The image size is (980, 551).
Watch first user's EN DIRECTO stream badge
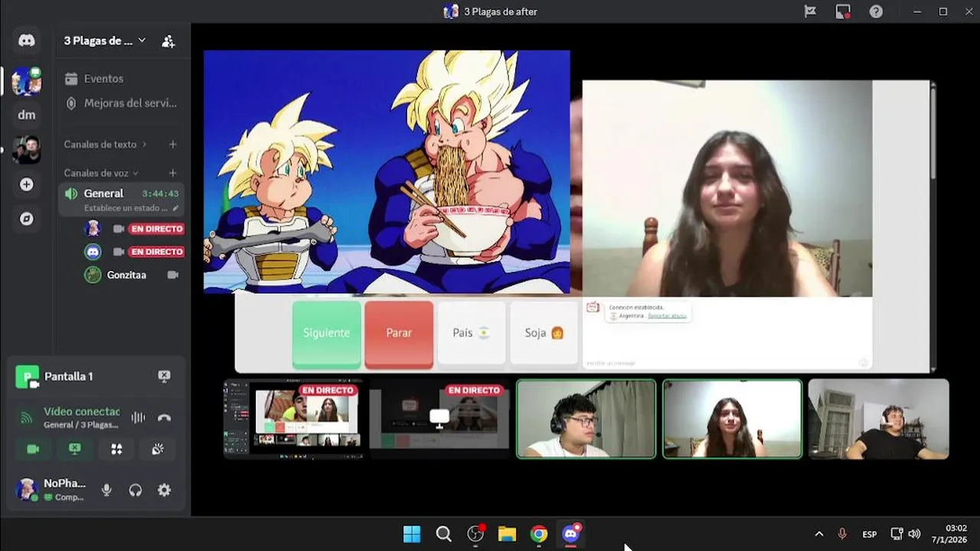[157, 229]
